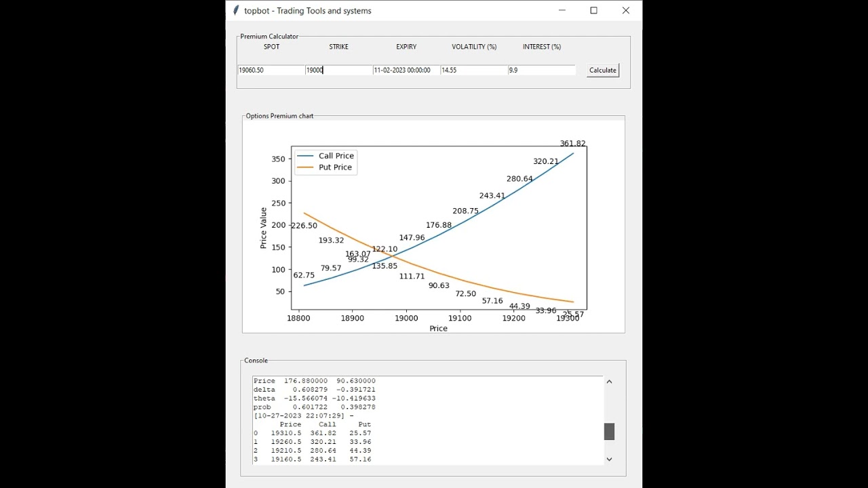Click the console delta line

(315, 390)
